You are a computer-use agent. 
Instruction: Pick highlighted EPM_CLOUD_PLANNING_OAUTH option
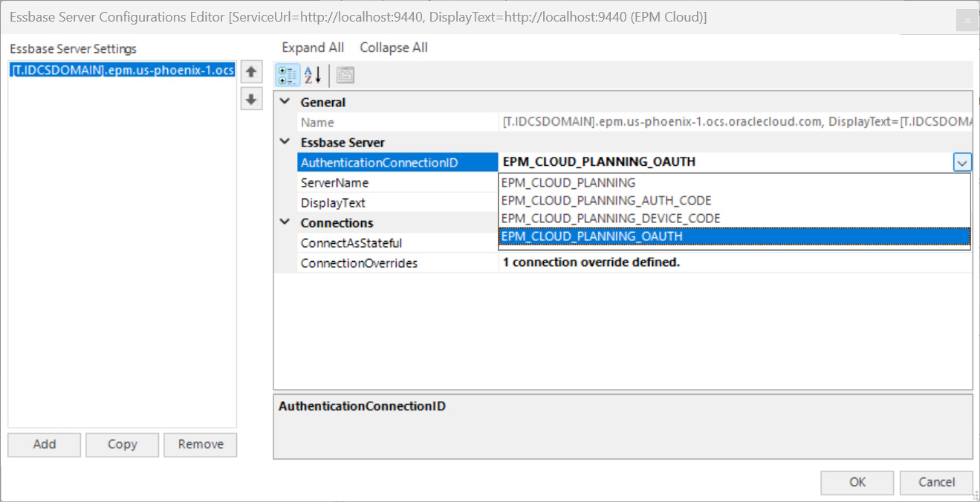(734, 236)
